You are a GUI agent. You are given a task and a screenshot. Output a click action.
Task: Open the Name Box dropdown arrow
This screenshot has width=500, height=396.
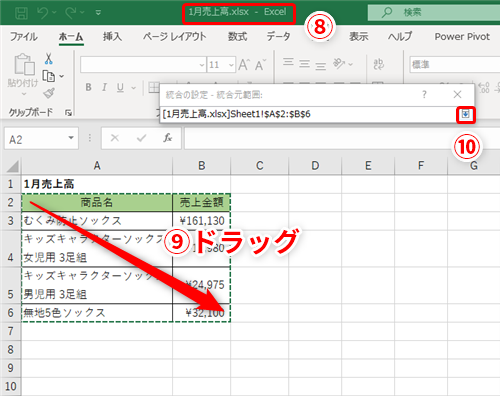(71, 138)
